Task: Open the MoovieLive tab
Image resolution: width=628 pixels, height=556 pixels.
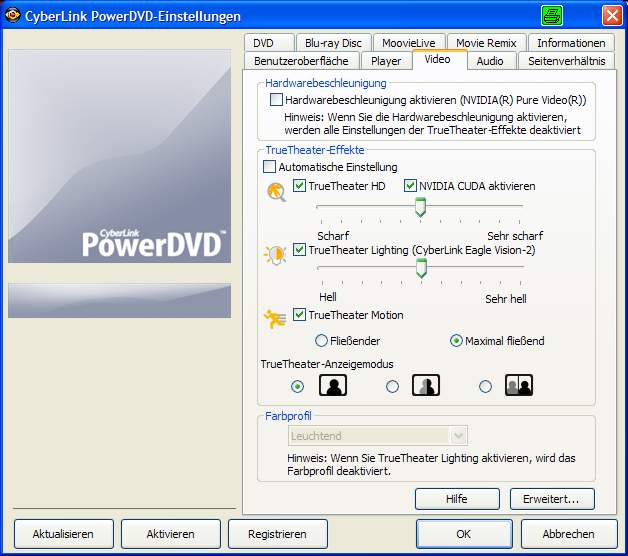Action: [409, 42]
